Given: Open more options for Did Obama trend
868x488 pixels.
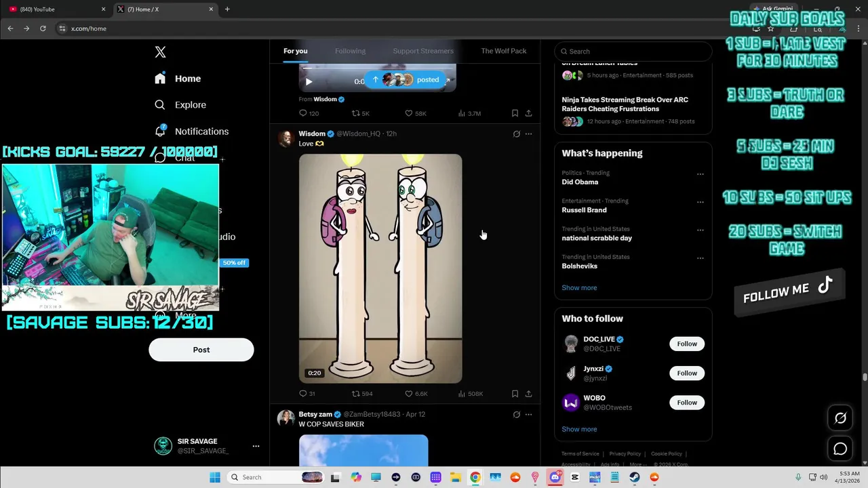Looking at the screenshot, I should pos(700,174).
